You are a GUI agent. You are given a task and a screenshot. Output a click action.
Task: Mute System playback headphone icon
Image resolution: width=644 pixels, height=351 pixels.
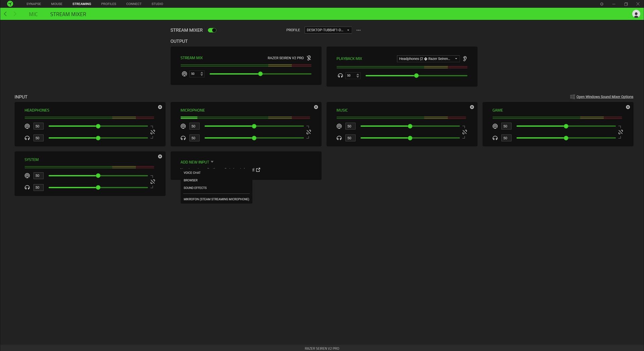click(x=27, y=187)
